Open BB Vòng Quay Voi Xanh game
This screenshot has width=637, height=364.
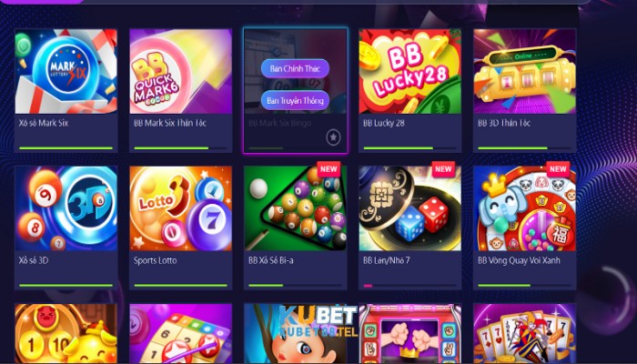[524, 227]
